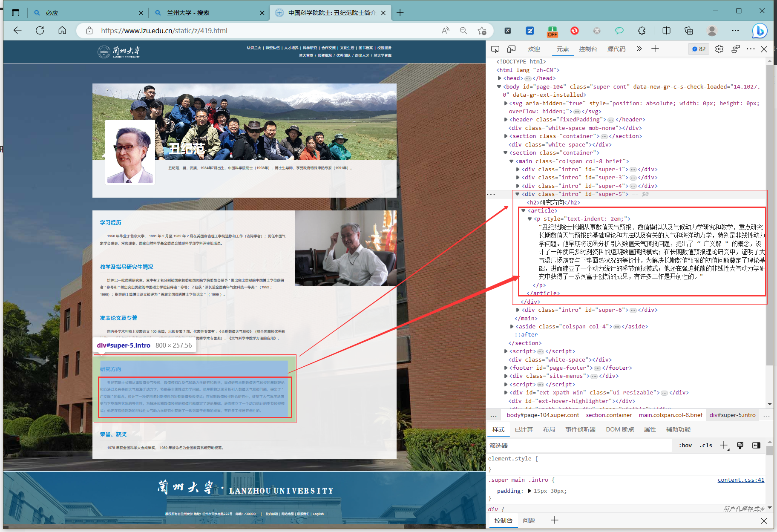The height and width of the screenshot is (532, 777).
Task: Click 科学研究 navigation link
Action: pyautogui.click(x=310, y=48)
